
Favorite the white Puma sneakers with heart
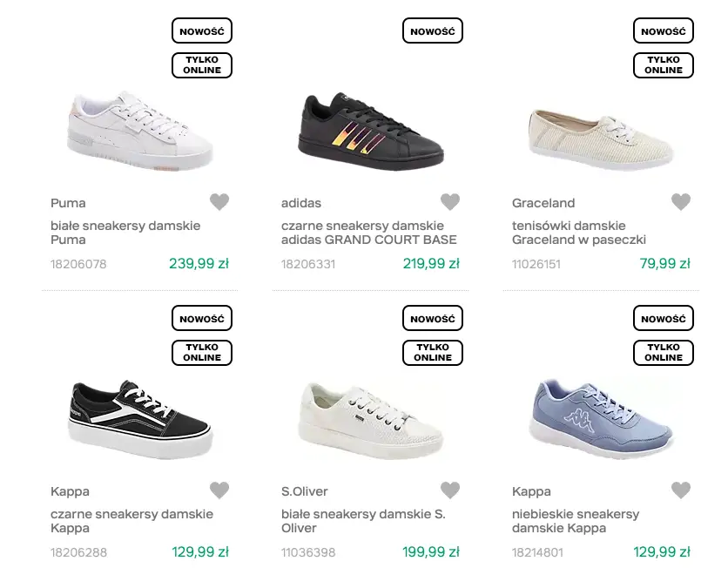tap(219, 202)
